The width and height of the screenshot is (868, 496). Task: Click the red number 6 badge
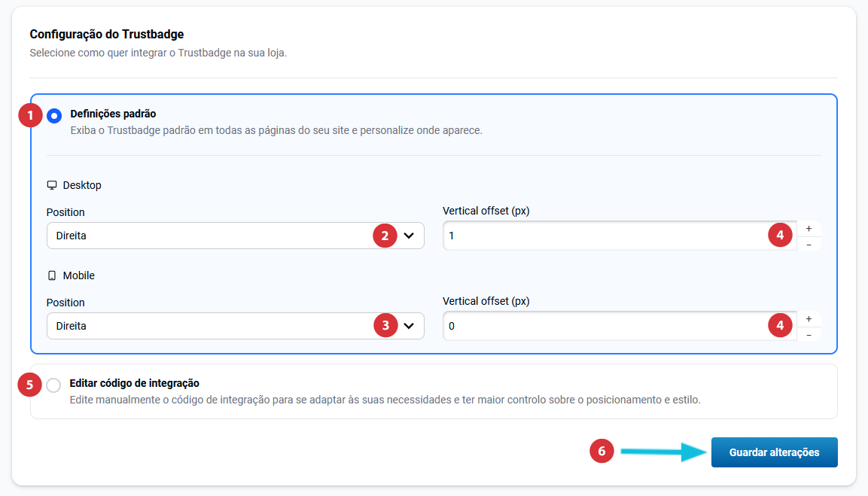(602, 452)
